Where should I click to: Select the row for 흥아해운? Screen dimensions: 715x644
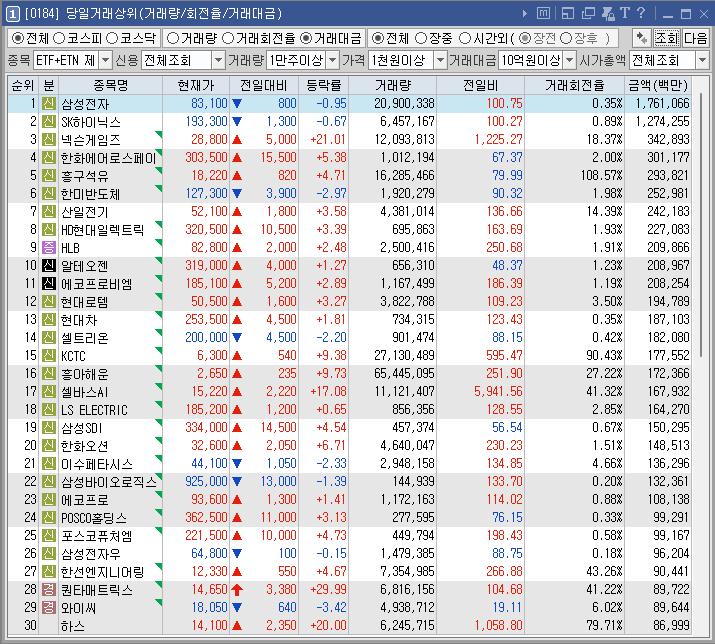pos(349,374)
